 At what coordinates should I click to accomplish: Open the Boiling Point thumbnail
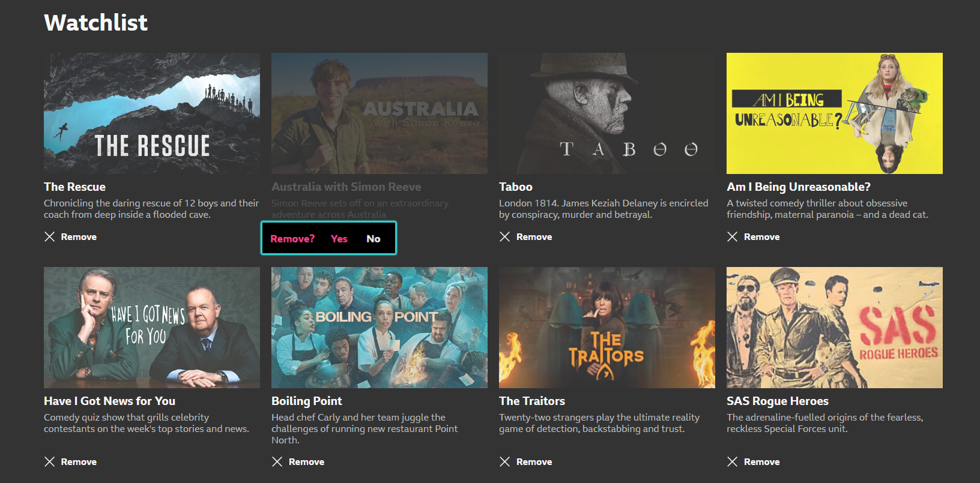tap(380, 328)
